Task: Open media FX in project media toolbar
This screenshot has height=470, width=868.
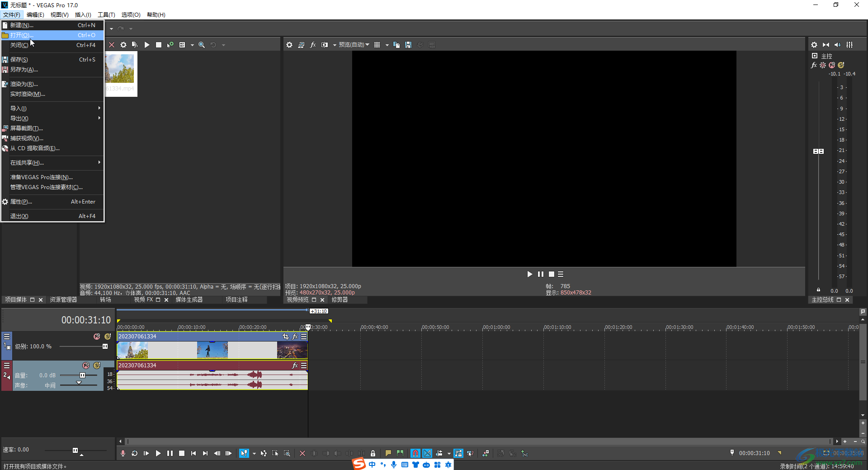Action: point(135,45)
